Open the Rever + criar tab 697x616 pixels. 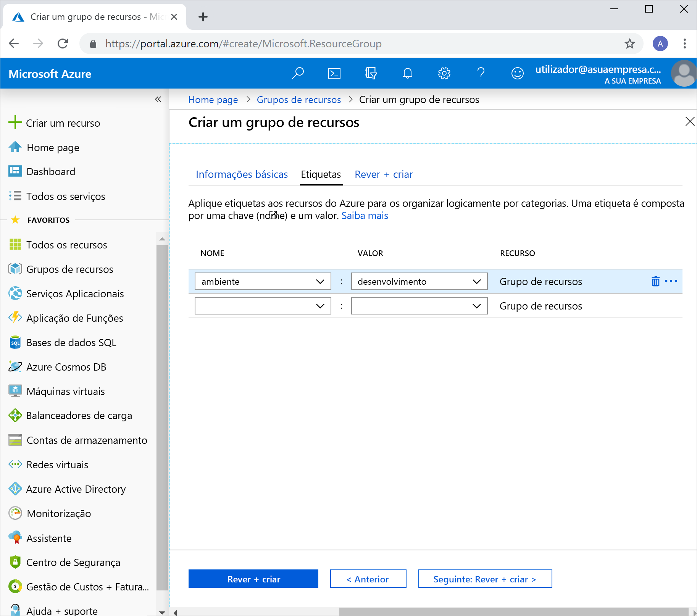[384, 174]
